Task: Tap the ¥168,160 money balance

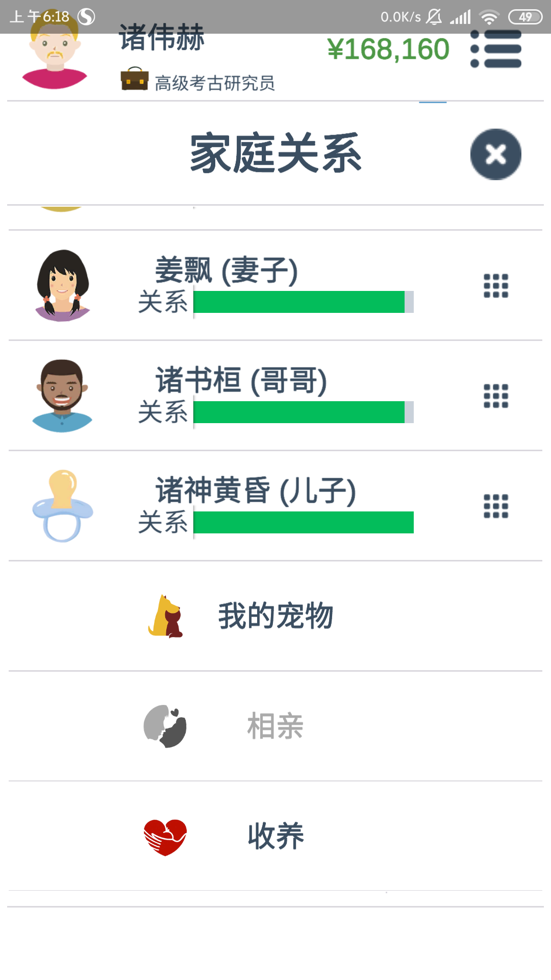Action: [x=388, y=50]
